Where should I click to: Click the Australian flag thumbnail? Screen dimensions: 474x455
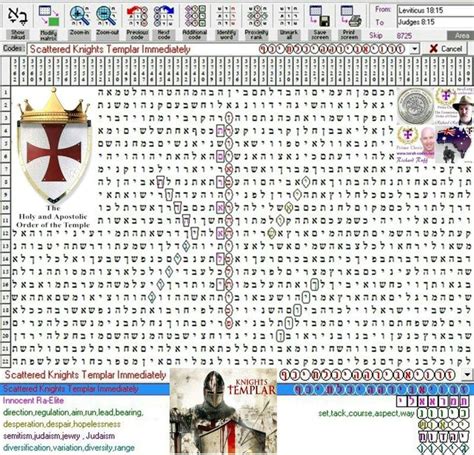456,145
